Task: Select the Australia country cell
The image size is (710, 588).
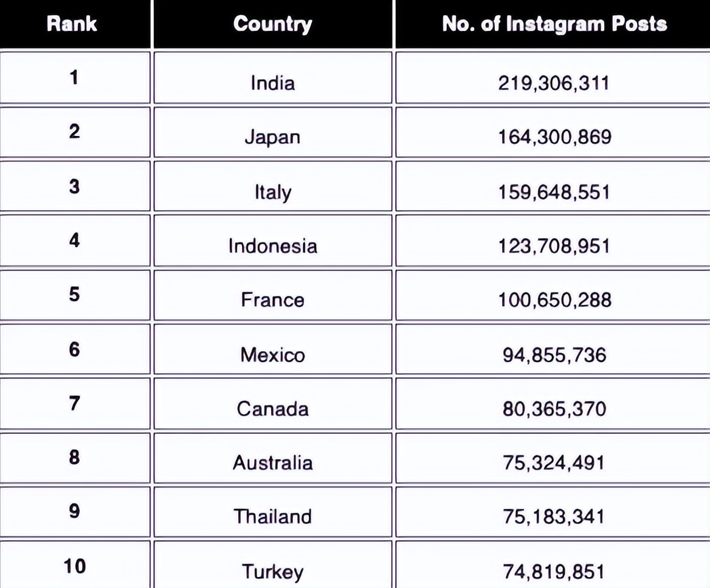Action: (272, 458)
